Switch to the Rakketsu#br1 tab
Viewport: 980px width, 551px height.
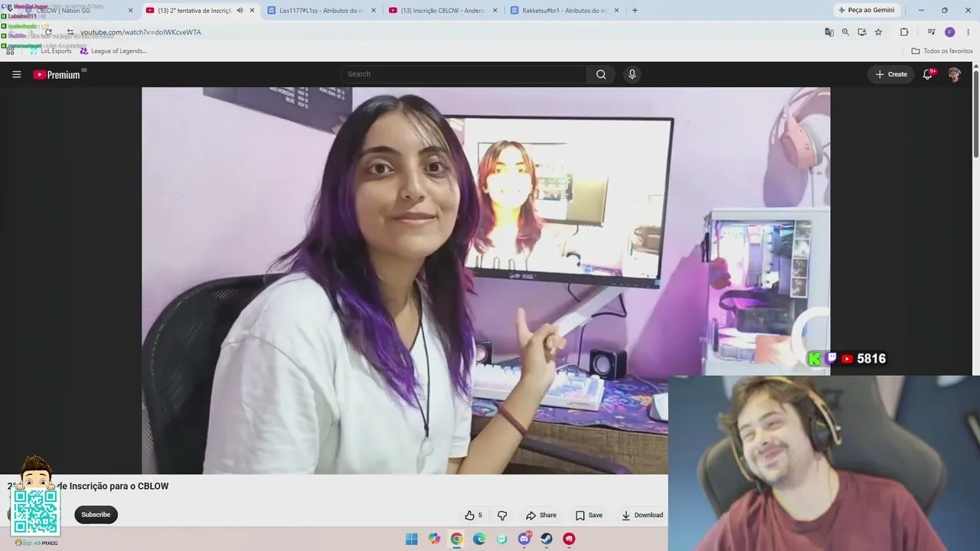pos(564,11)
